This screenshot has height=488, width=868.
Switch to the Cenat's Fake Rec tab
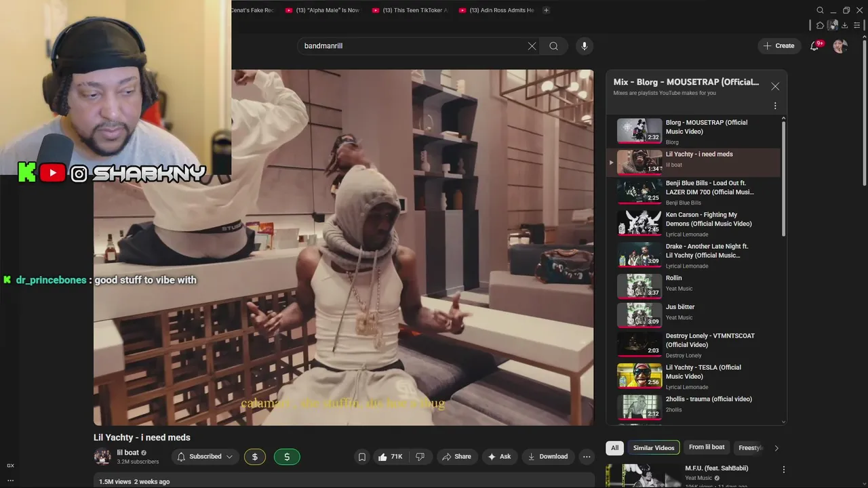[x=254, y=10]
